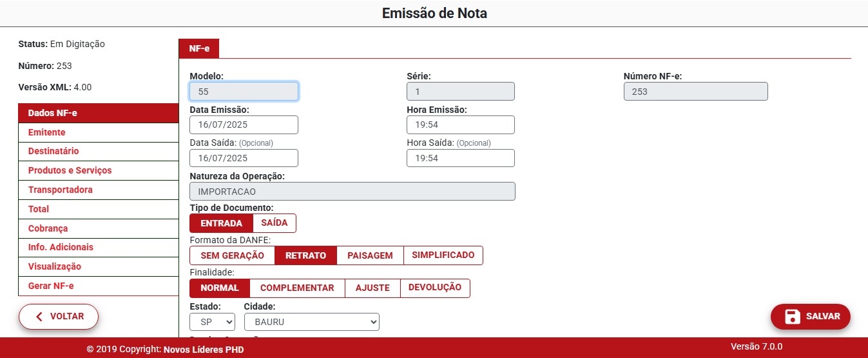
Task: Select DEVOLUÇÃO as finalidade
Action: tap(435, 288)
